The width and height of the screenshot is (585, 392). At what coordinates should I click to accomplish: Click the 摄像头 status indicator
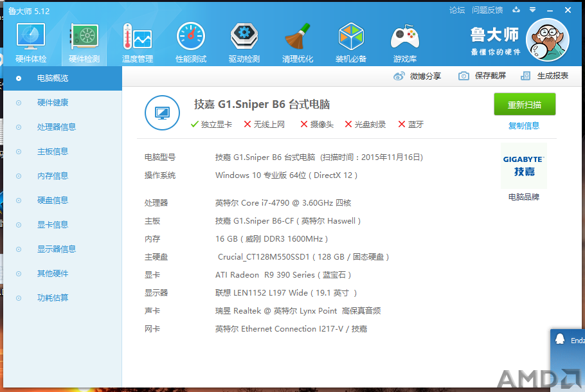[317, 125]
